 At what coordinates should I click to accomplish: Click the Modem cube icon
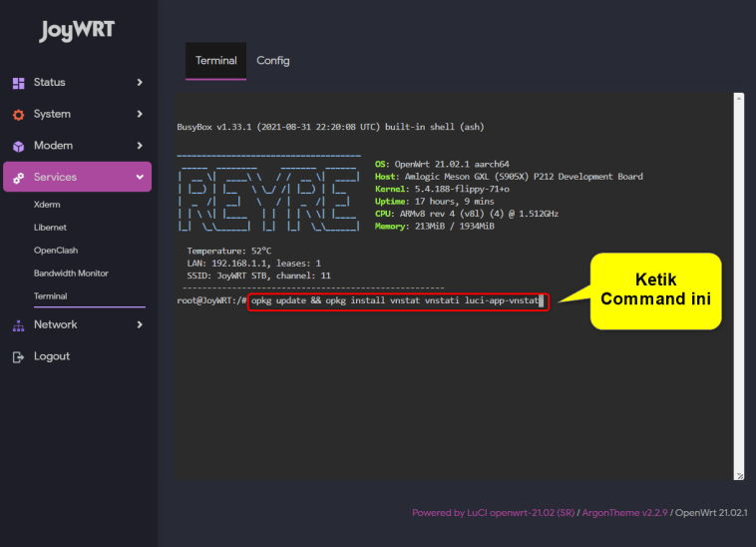(18, 146)
